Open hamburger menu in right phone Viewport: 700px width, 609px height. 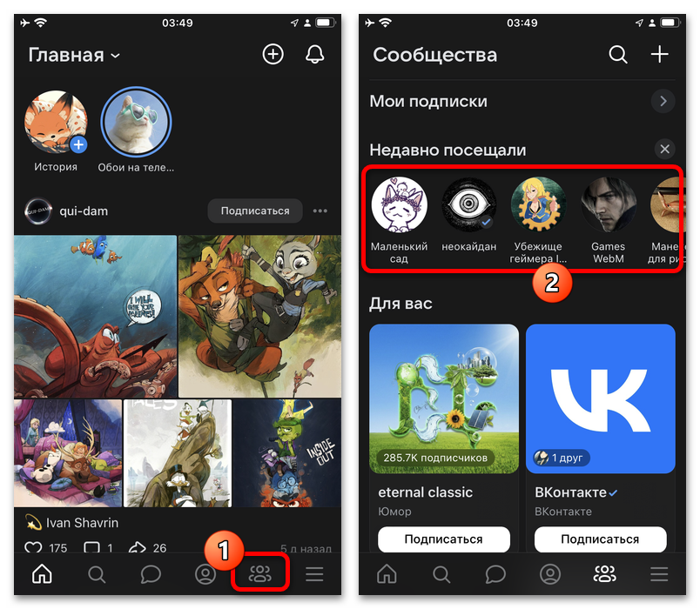coord(659,574)
